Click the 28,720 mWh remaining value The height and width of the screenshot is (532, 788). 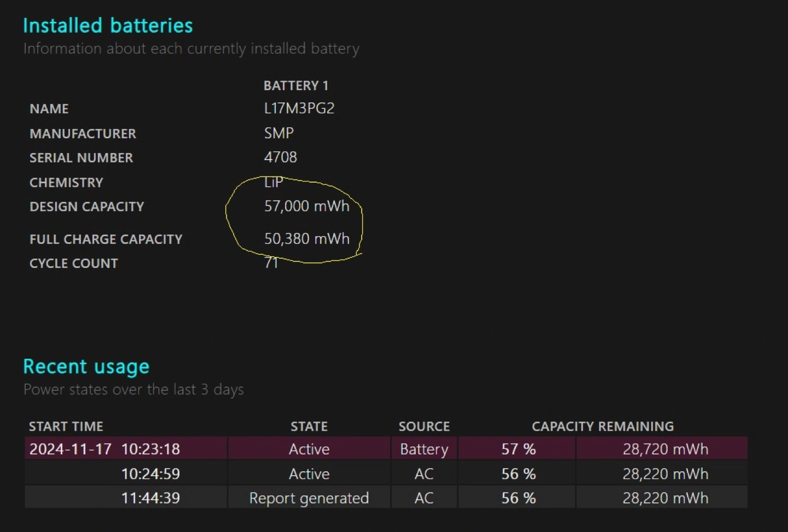665,449
